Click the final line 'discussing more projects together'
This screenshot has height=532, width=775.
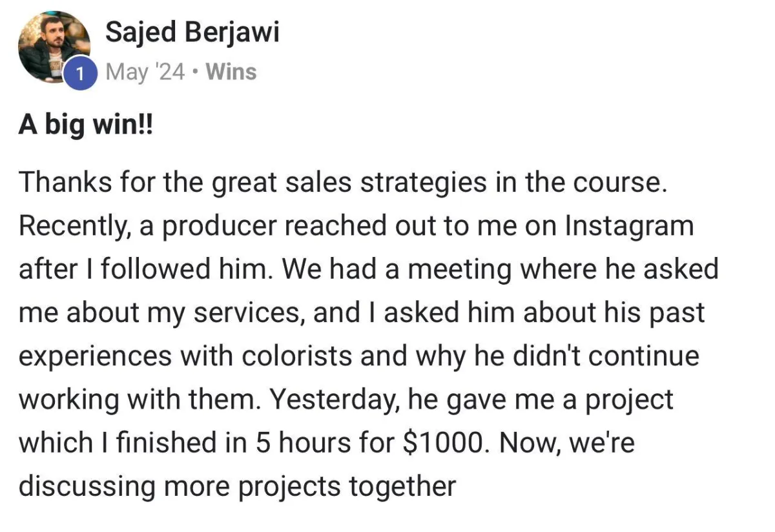(x=238, y=487)
